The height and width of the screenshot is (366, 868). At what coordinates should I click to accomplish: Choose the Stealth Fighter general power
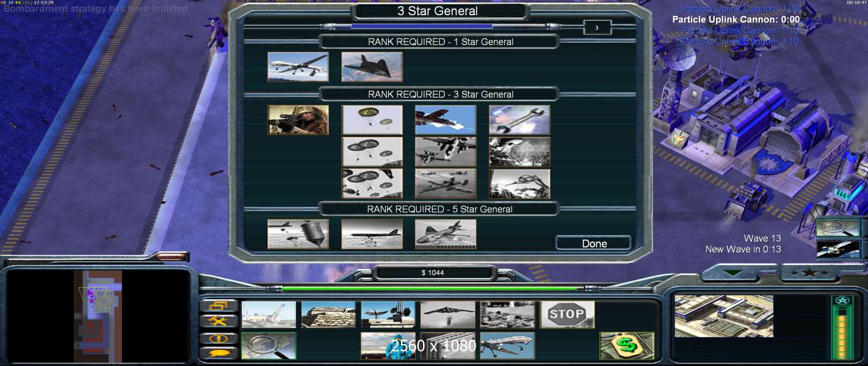coord(372,67)
